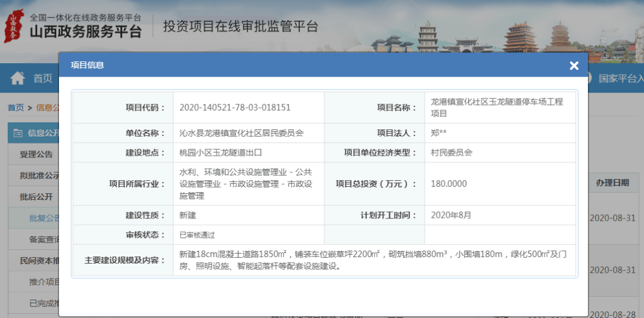Viewport: 644px width, 318px height.
Task: Click the review status 已审核通过
Action: [197, 235]
